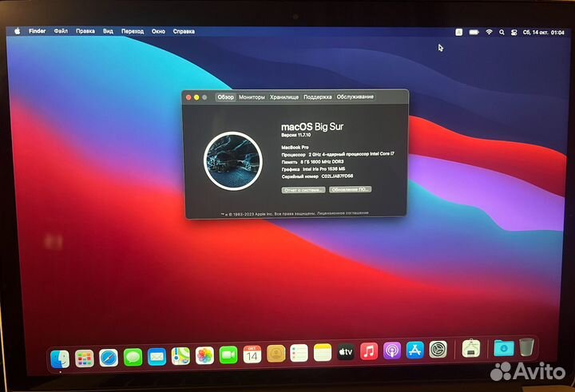Click the Версия 11.7.10 text
This screenshot has height=392, width=575.
click(x=296, y=135)
